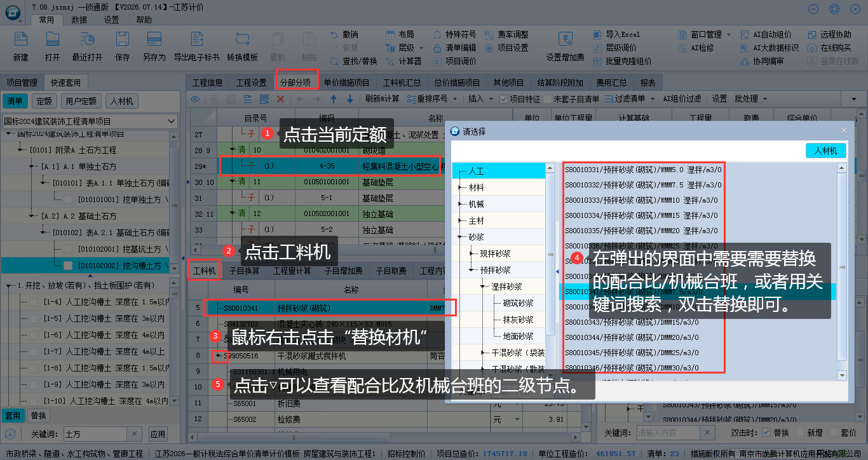Viewport: 868px width, 460px height.
Task: Click AI大数据标识 icon
Action: 745,48
